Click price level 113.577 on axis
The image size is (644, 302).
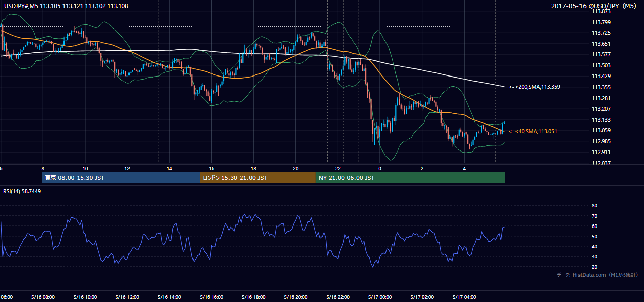tap(601, 54)
